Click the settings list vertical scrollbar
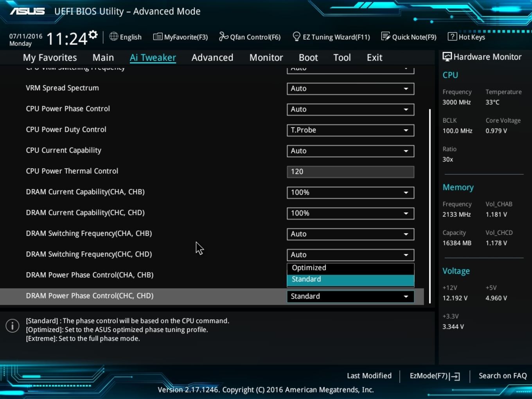532x399 pixels. click(x=430, y=206)
